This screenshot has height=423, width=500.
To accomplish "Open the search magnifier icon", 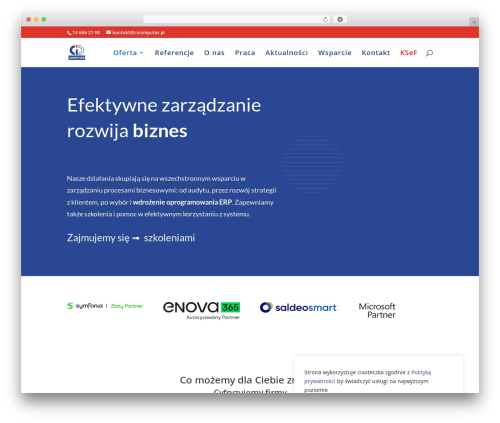I will coord(429,53).
